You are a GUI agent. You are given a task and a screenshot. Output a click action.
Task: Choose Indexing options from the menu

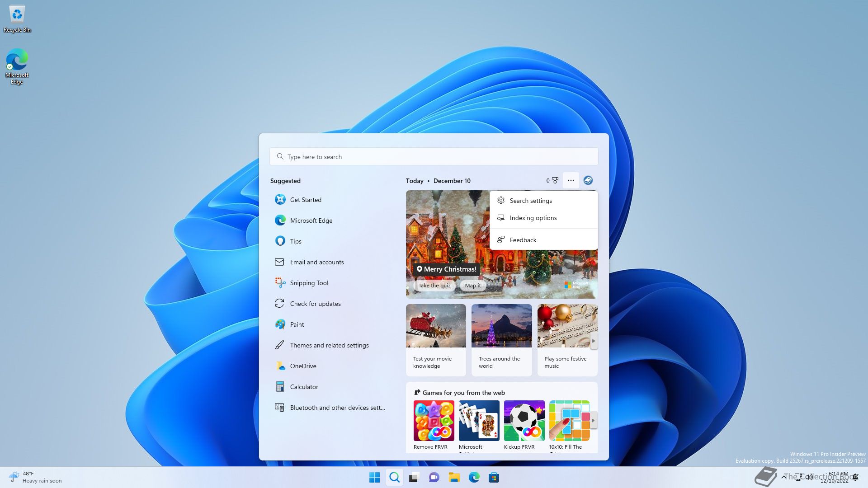point(543,218)
